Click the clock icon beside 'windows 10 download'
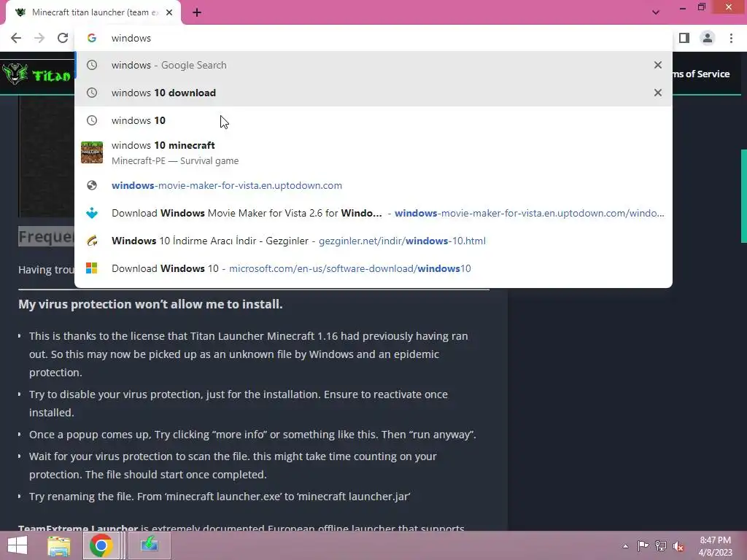This screenshot has width=747, height=560. tap(92, 93)
